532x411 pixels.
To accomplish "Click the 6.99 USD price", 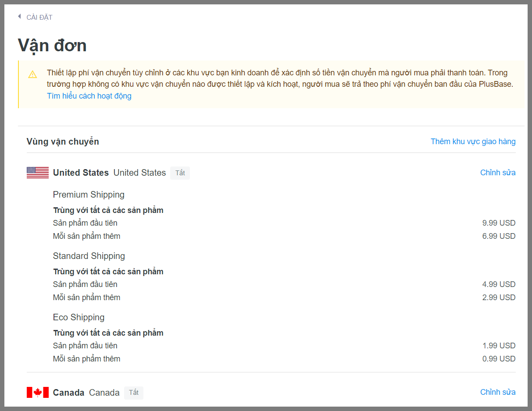I will pos(499,236).
